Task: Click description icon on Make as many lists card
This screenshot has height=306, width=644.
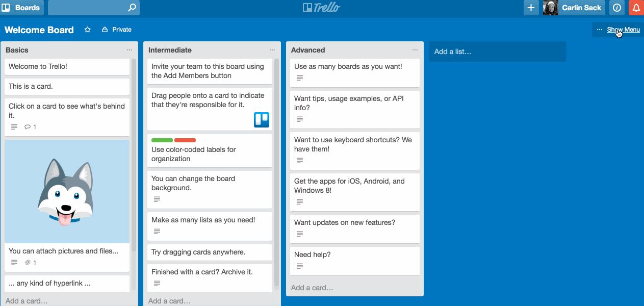Action: click(x=157, y=232)
